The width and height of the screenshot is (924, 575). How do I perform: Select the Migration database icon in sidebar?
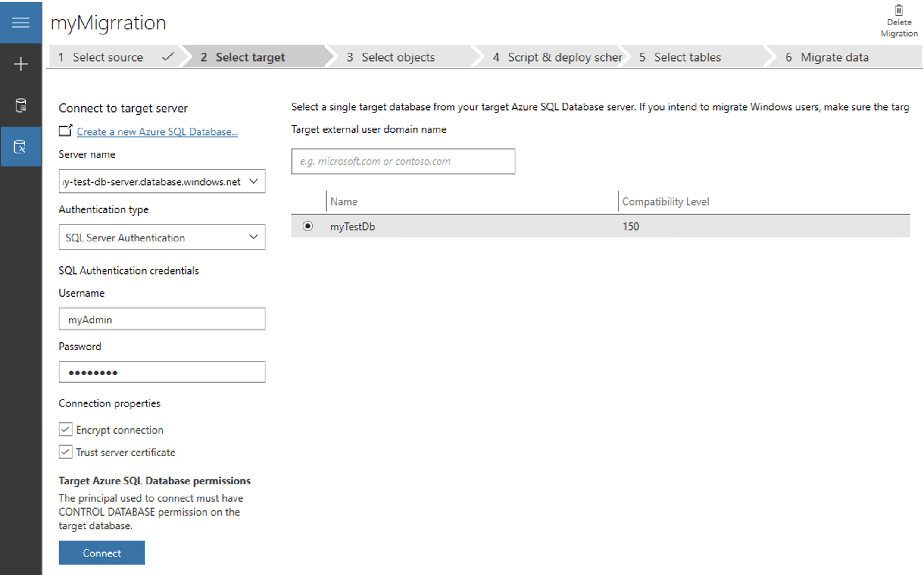(21, 147)
